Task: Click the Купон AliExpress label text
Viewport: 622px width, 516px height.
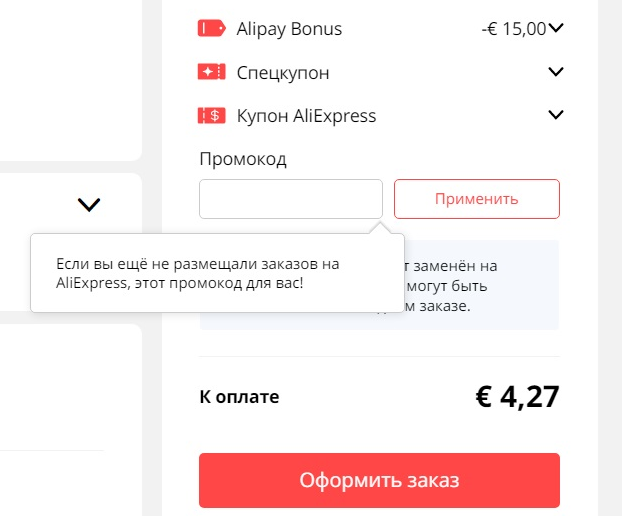Action: tap(306, 116)
